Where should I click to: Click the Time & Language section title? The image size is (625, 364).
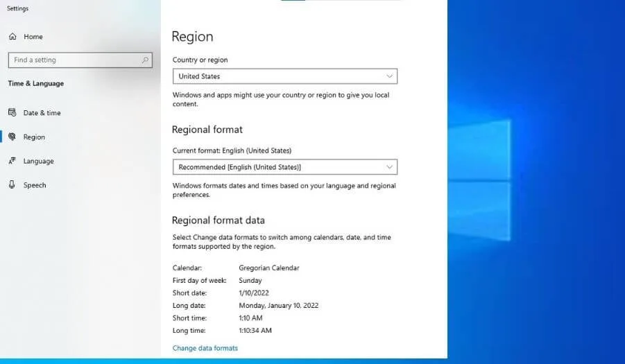36,84
